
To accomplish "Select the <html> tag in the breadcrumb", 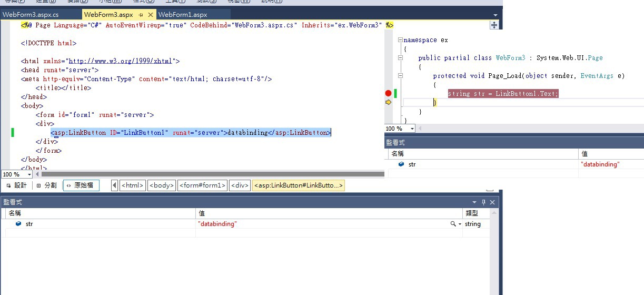I will pyautogui.click(x=132, y=185).
